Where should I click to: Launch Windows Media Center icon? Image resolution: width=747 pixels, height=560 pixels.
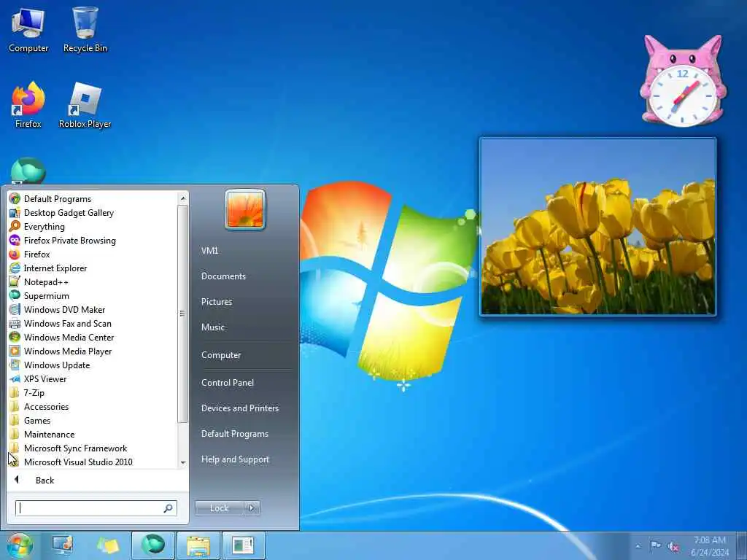15,337
